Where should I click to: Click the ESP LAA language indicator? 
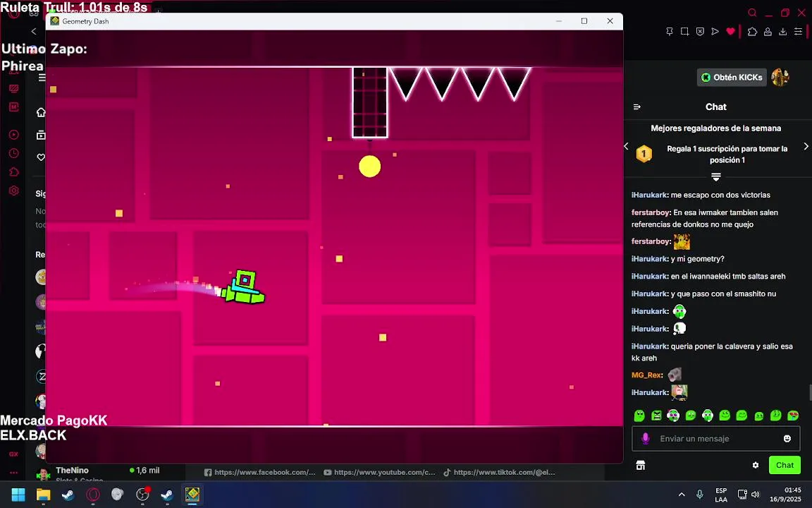pyautogui.click(x=721, y=495)
